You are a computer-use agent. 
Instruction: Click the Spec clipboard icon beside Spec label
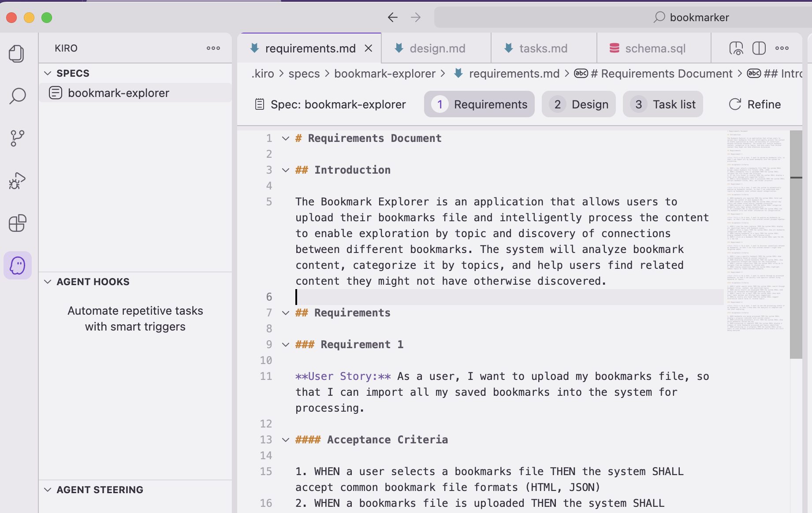(x=260, y=104)
